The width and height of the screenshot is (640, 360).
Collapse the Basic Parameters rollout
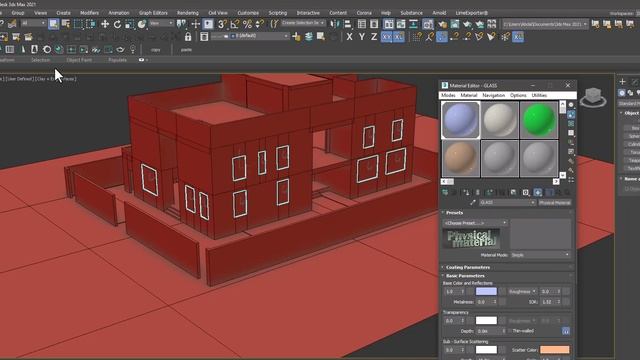coord(465,276)
